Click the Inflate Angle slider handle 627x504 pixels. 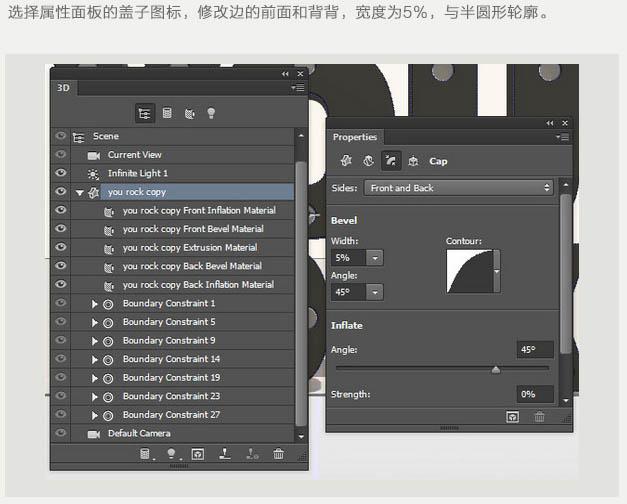point(495,369)
